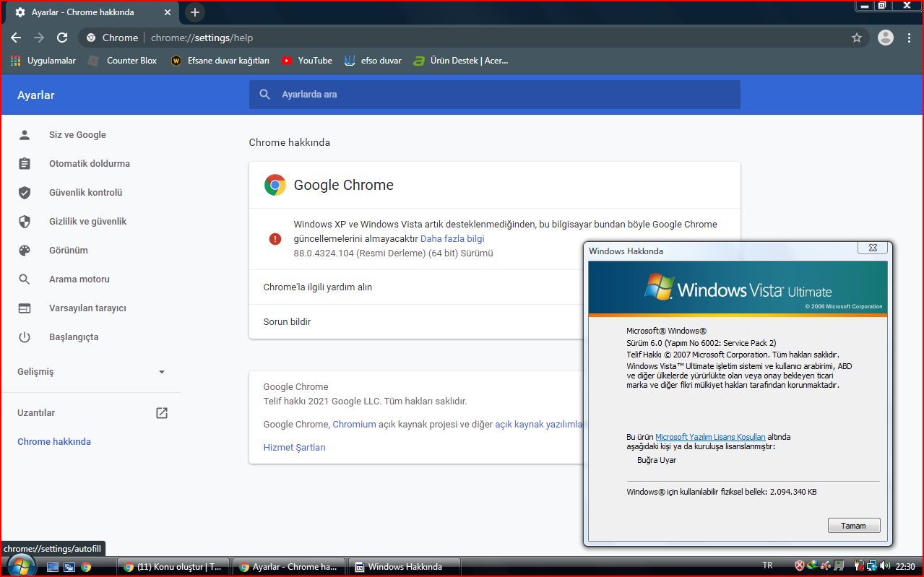Click the browser forward arrow
Viewport: 924px width, 577px height.
pos(39,38)
